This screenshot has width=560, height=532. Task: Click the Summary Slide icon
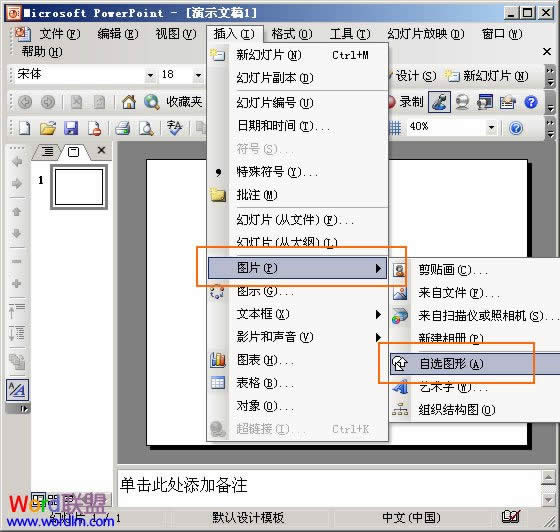pos(17,361)
